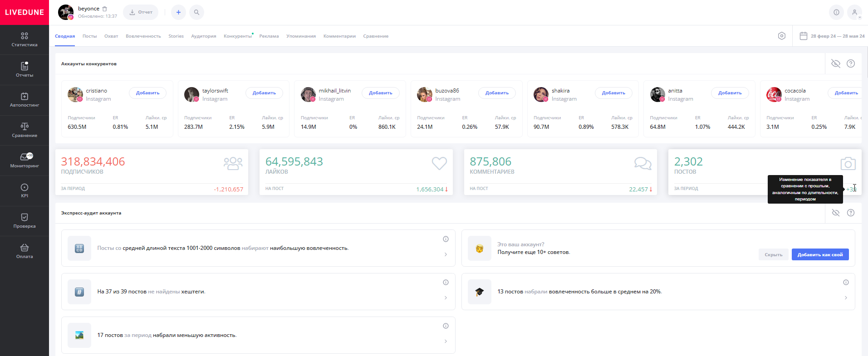Hide the Экспресс-аудит аккаунта block
The width and height of the screenshot is (868, 356).
[835, 213]
